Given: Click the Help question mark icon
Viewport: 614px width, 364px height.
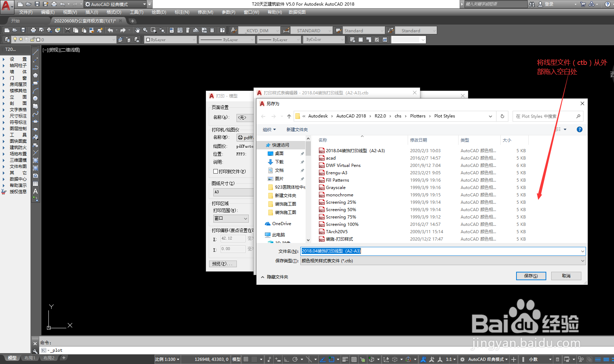Looking at the screenshot, I should point(222,30).
